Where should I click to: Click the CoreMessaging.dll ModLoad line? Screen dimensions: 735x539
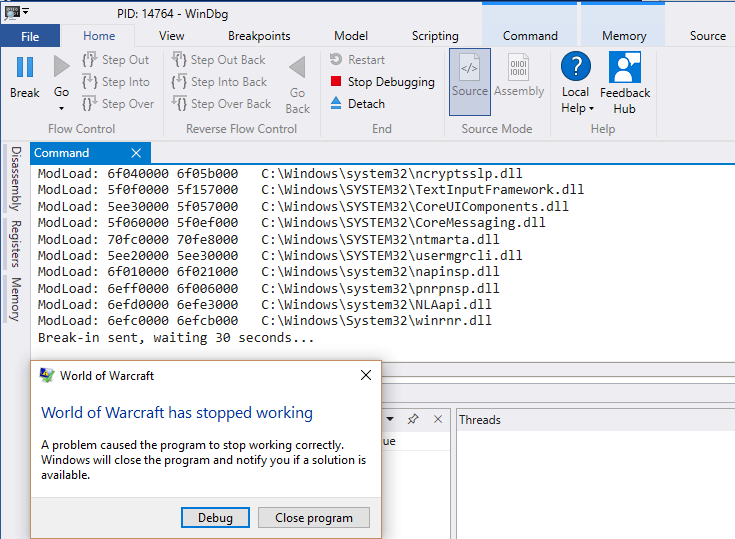click(x=292, y=222)
